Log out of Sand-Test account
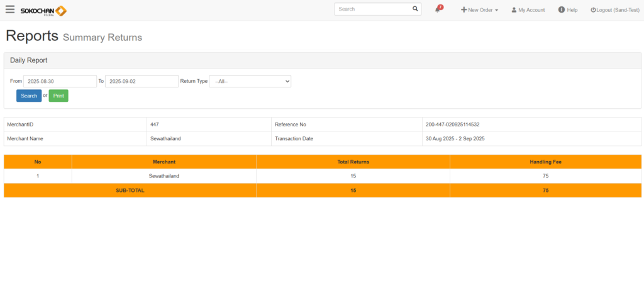This screenshot has height=288, width=644. (x=614, y=10)
